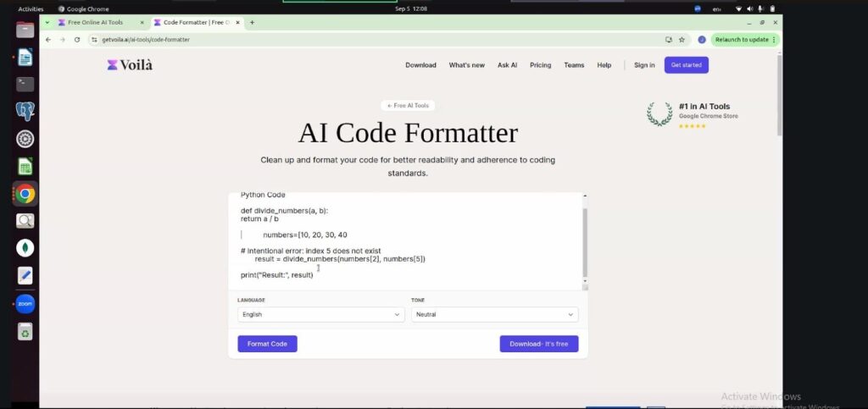Click Sign in
868x409 pixels.
(x=644, y=65)
